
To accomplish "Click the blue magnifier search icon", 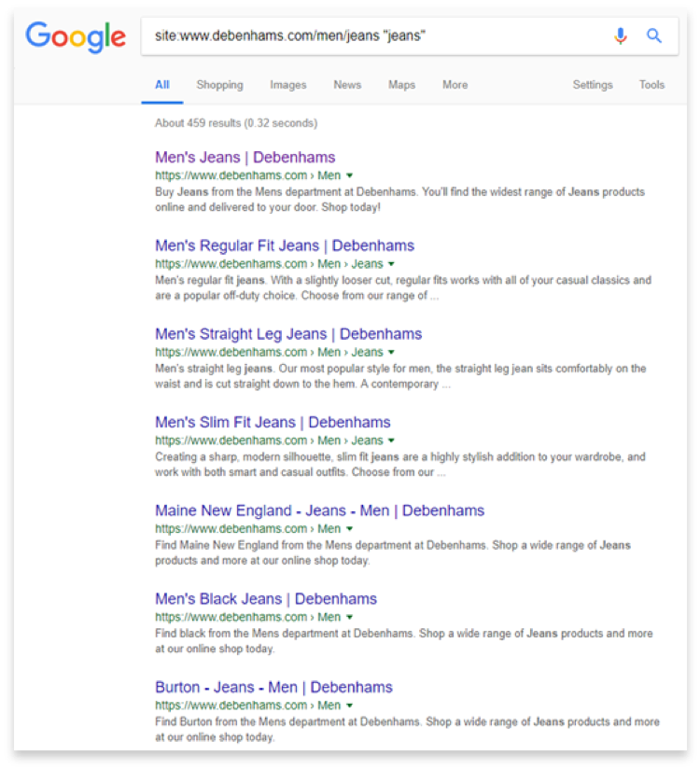I will (654, 35).
